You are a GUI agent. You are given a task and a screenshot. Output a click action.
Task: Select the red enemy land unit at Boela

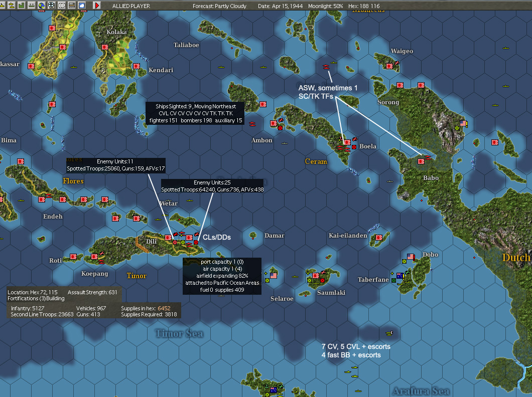tap(354, 147)
